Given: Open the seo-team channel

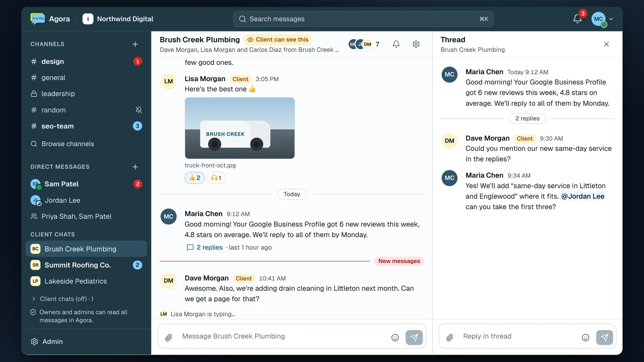Looking at the screenshot, I should click(86, 126).
